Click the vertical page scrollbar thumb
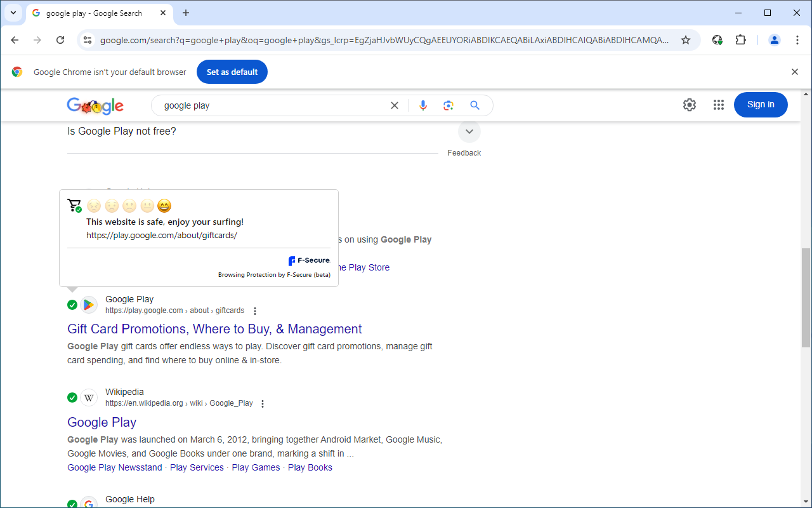Viewport: 812px width, 508px height. click(x=806, y=298)
